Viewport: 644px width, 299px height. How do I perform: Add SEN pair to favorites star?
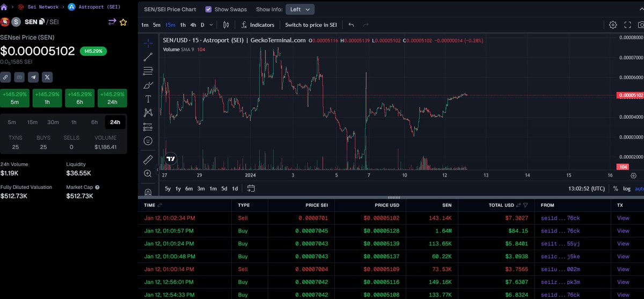coord(123,22)
